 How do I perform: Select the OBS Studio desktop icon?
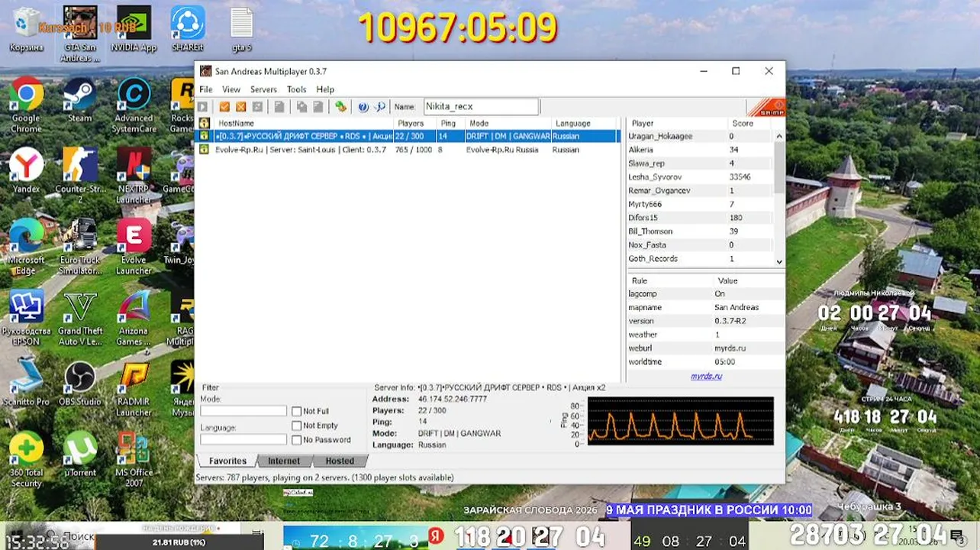[79, 384]
